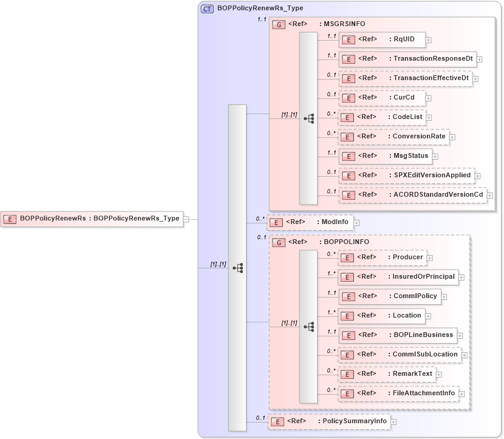Image resolution: width=504 pixels, height=439 pixels.
Task: Select the ModInfo element icon
Action: (276, 222)
